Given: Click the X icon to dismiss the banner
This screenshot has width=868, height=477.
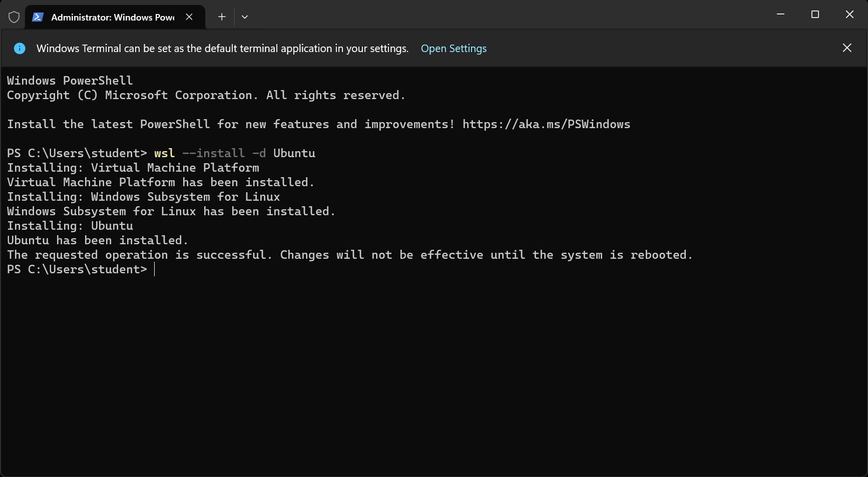Looking at the screenshot, I should [846, 48].
